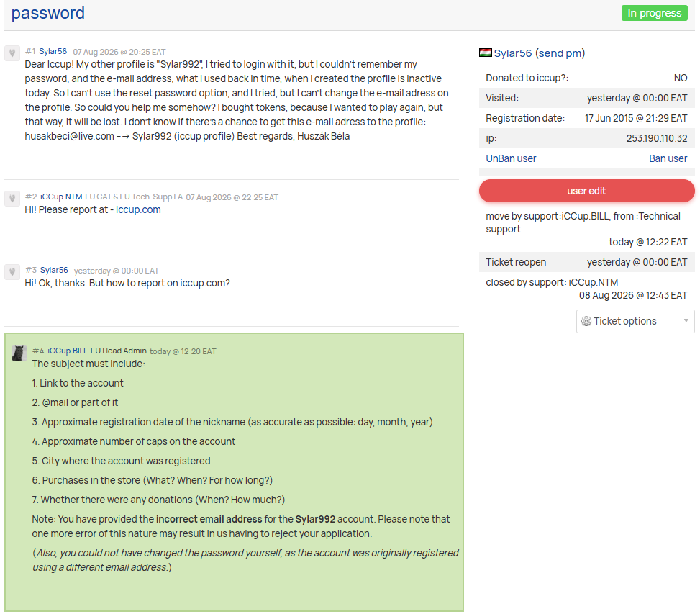Click the gear icon in Ticket options
The height and width of the screenshot is (614, 700).
tap(586, 321)
